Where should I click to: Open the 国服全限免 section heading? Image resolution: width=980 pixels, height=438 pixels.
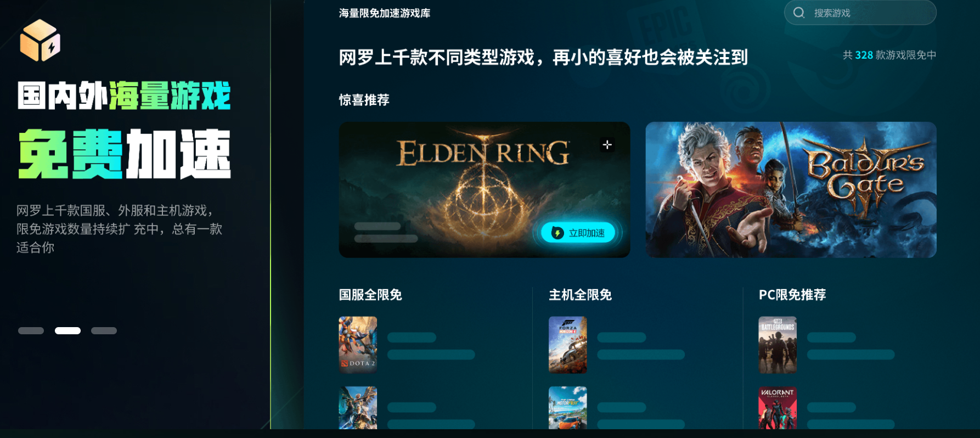tap(370, 295)
